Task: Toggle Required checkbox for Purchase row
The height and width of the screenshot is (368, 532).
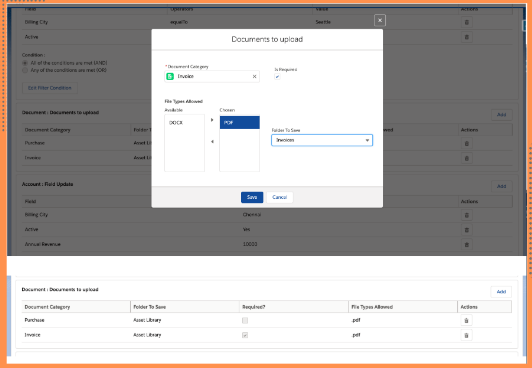Action: pos(245,321)
